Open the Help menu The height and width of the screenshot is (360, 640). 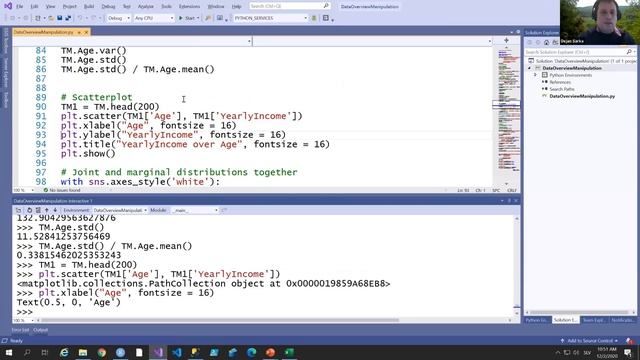click(x=236, y=7)
